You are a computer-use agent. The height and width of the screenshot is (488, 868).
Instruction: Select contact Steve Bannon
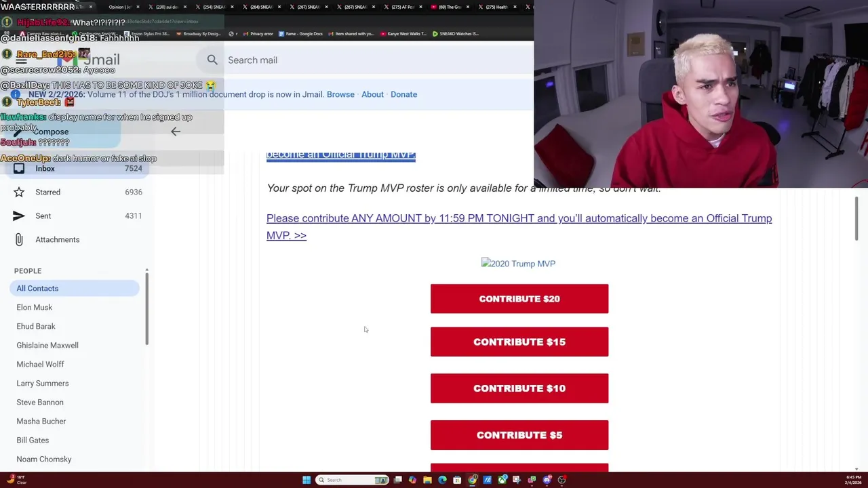click(x=40, y=403)
